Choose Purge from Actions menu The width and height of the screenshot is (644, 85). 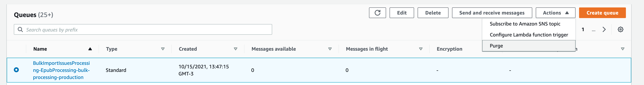click(496, 46)
